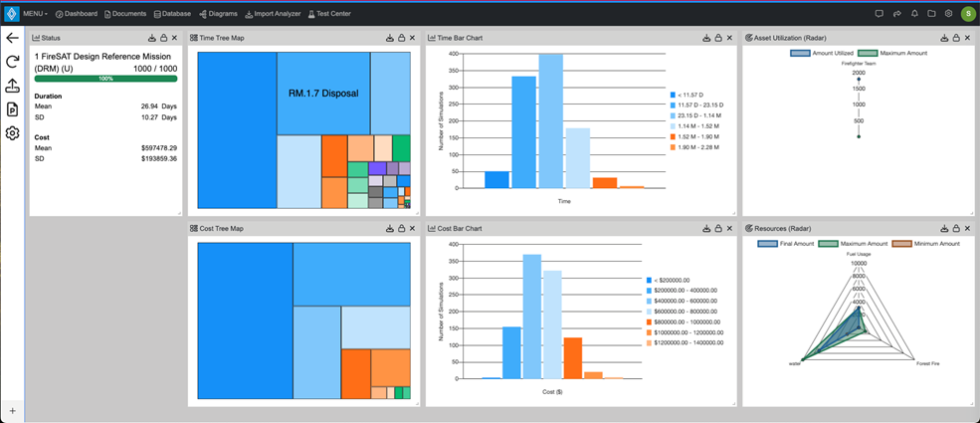This screenshot has width=980, height=423.
Task: Switch to Diagrams in the navbar
Action: (218, 13)
